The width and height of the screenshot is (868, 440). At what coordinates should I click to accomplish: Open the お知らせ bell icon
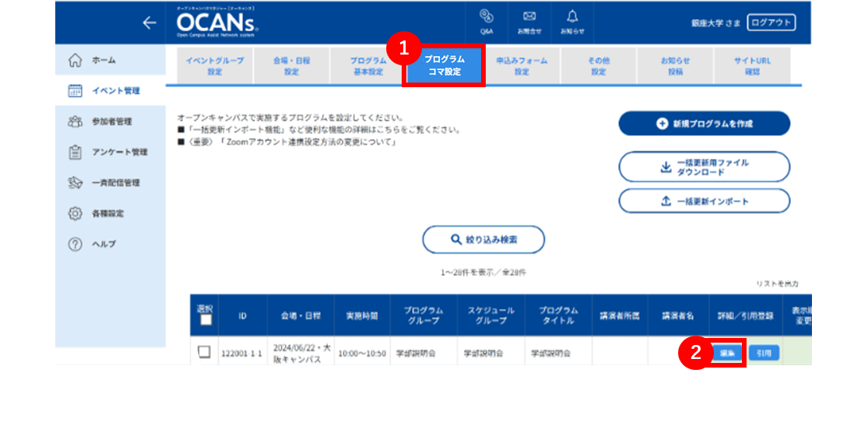pos(572,23)
